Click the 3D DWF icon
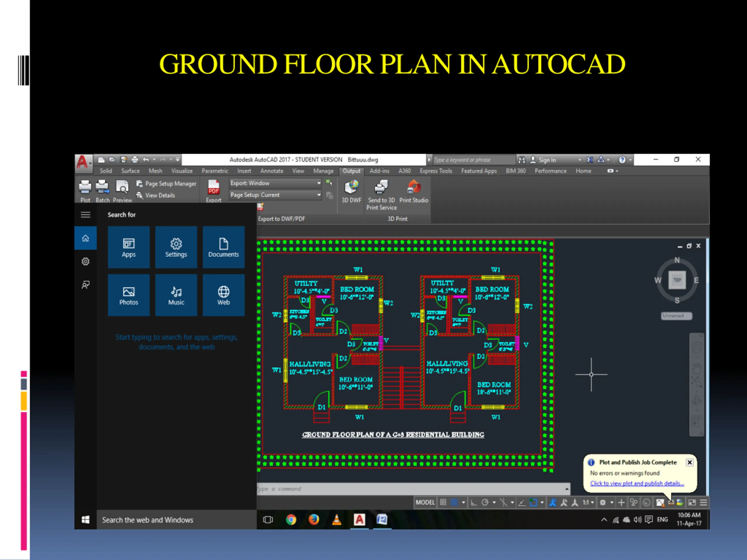 351,187
